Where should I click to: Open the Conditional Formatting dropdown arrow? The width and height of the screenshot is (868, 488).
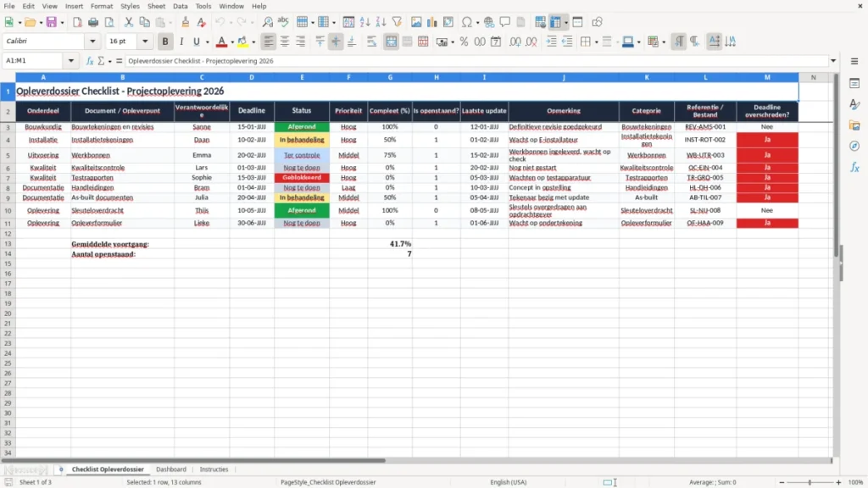[x=664, y=42]
